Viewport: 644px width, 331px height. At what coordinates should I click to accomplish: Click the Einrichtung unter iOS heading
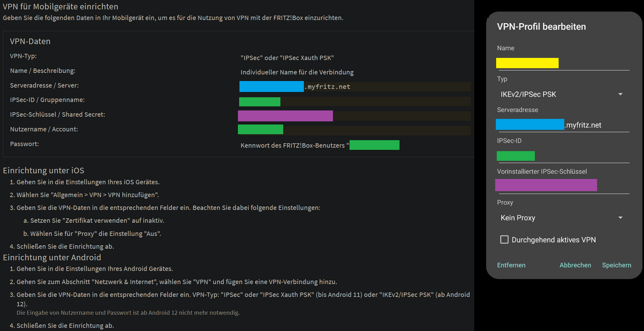point(44,170)
